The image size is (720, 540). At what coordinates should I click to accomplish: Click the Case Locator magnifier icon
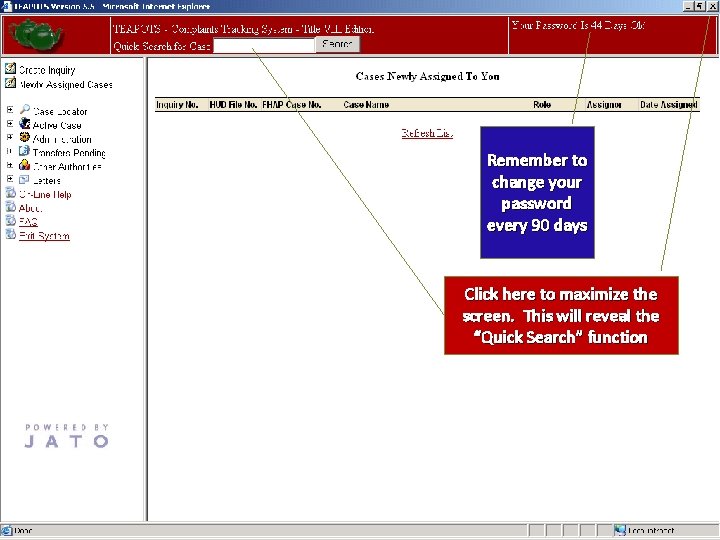pos(24,110)
